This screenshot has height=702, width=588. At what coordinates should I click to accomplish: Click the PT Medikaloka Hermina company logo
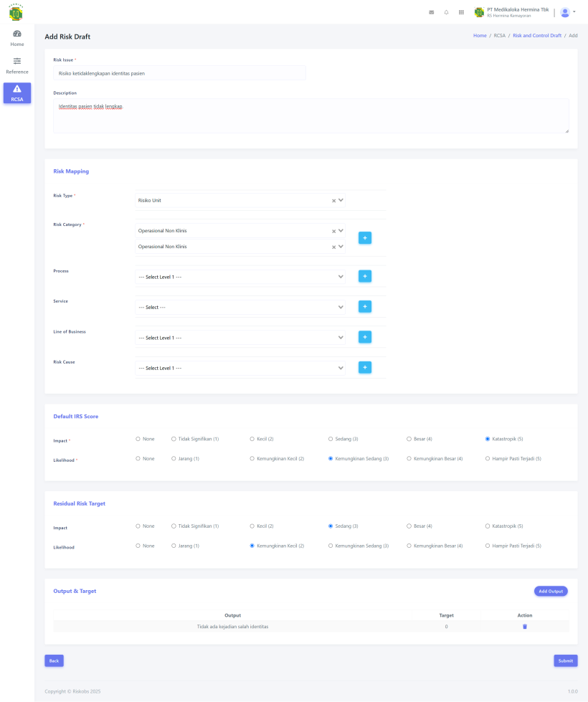[x=479, y=12]
